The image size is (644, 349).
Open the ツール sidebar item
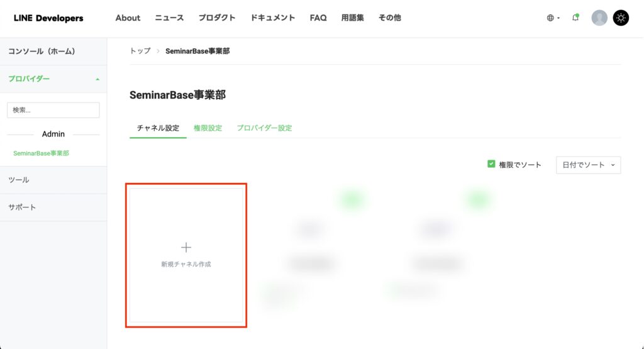coord(19,180)
